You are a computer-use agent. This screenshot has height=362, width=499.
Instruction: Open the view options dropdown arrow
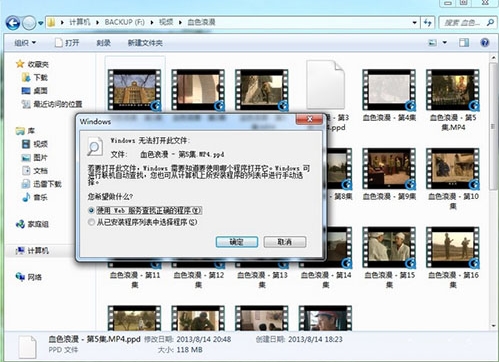pyautogui.click(x=445, y=43)
